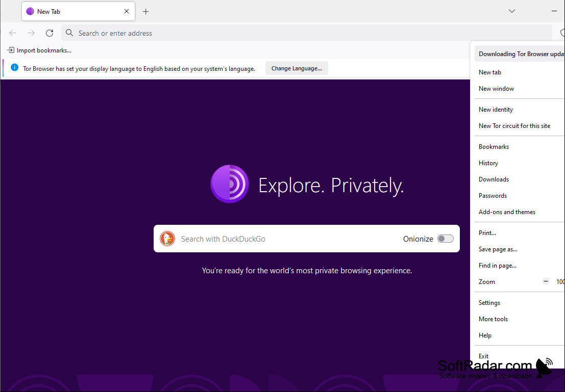The height and width of the screenshot is (392, 565).
Task: Toggle the Onionize switch
Action: tap(446, 239)
